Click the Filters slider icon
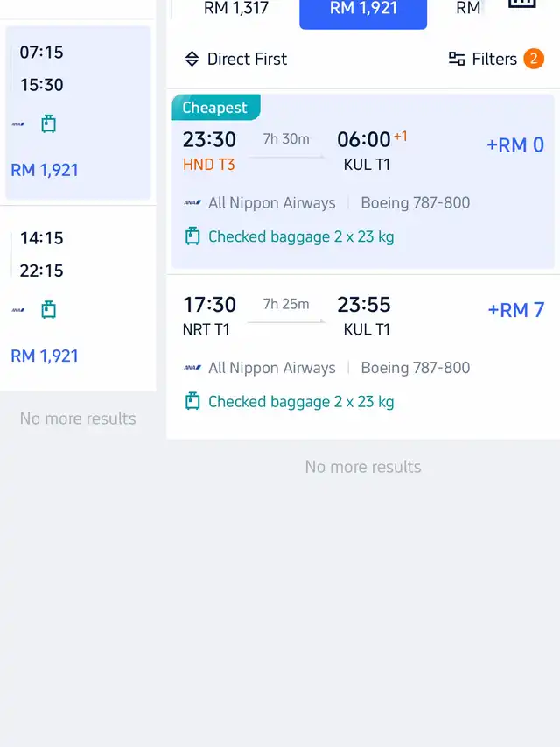 [x=457, y=59]
